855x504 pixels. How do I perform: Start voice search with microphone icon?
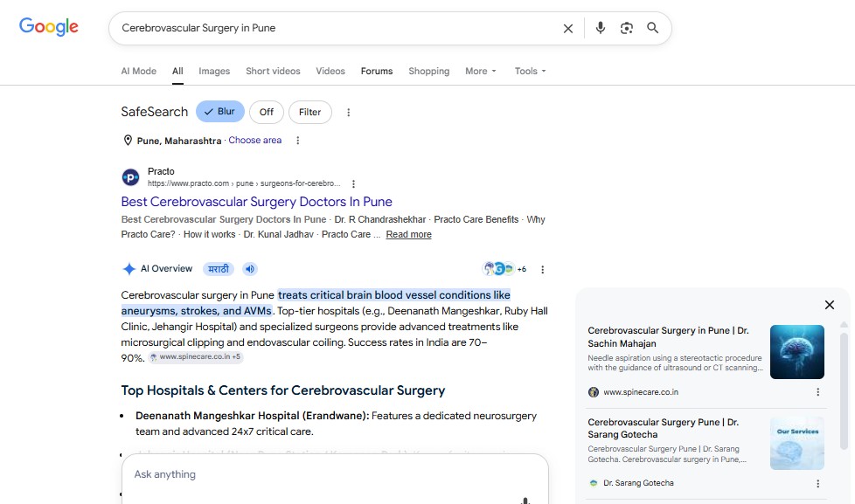coord(600,28)
